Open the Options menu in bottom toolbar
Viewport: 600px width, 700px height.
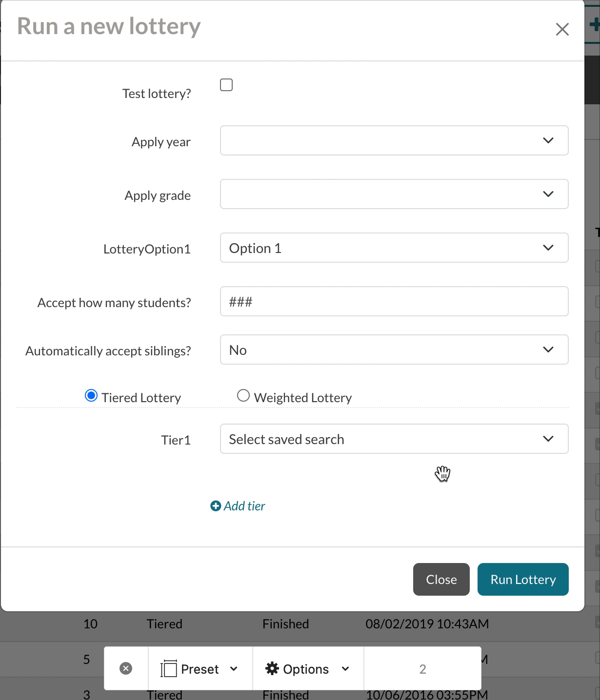click(307, 668)
